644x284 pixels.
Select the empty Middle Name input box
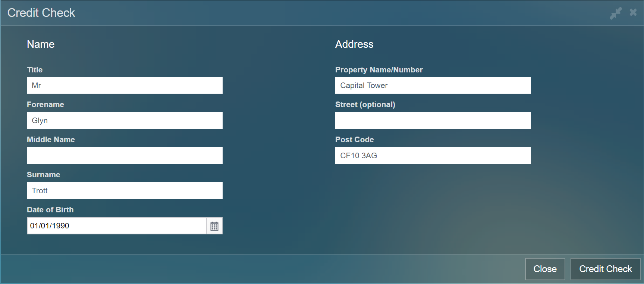(125, 156)
